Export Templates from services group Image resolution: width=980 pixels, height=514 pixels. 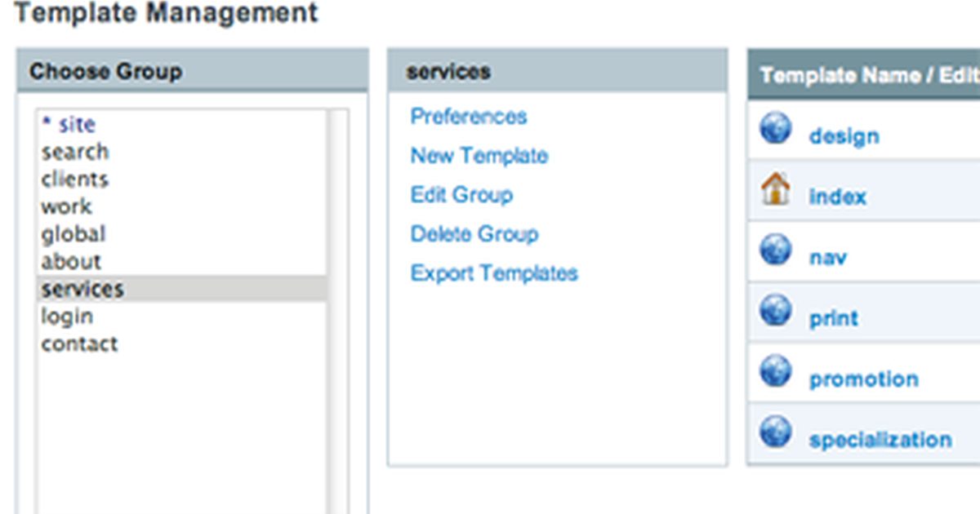494,273
